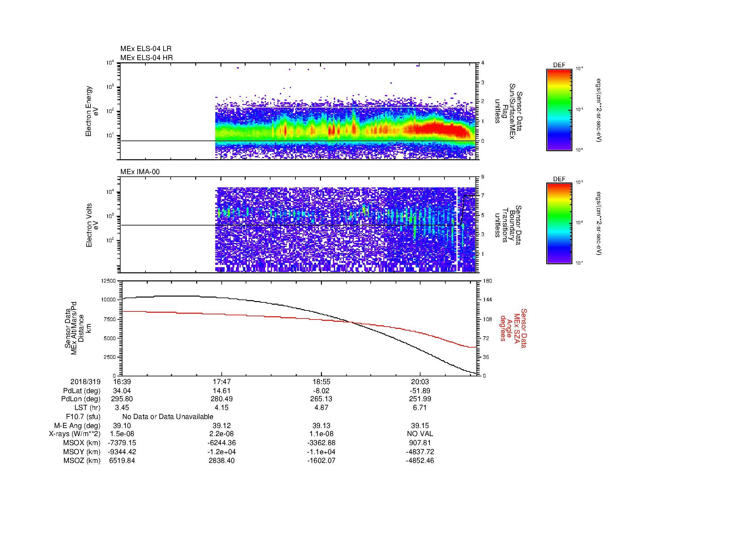Click the altitude and SZA line plot
756x534 pixels.
pos(299,328)
